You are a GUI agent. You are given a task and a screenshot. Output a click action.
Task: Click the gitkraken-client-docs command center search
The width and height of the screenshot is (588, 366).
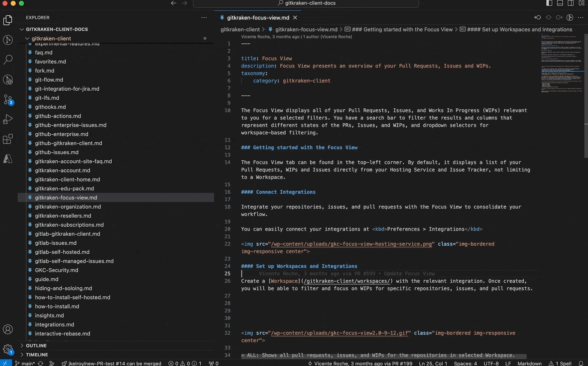(306, 3)
